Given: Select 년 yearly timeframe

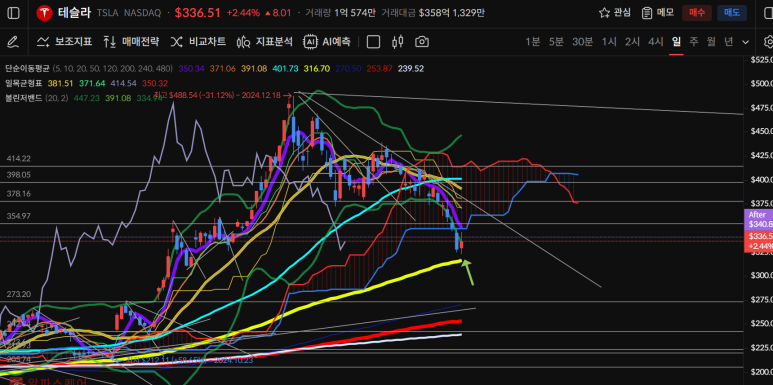Looking at the screenshot, I should [x=728, y=42].
